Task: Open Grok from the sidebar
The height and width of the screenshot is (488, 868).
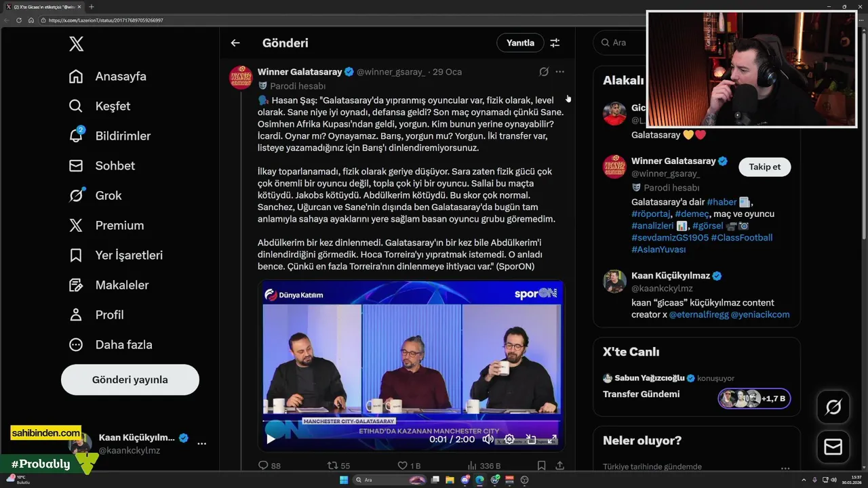Action: (x=96, y=196)
